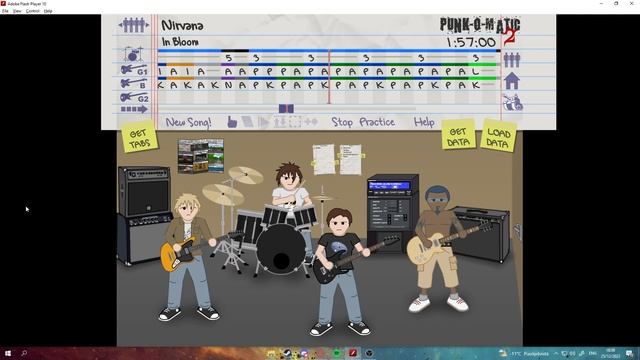Click the band members icon beside Nirvana
The height and width of the screenshot is (360, 640).
133,25
